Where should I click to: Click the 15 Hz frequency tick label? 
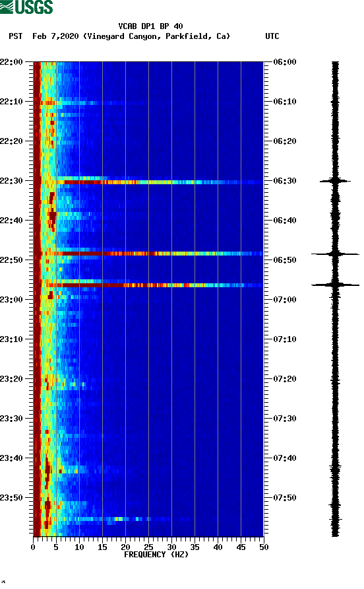click(102, 547)
